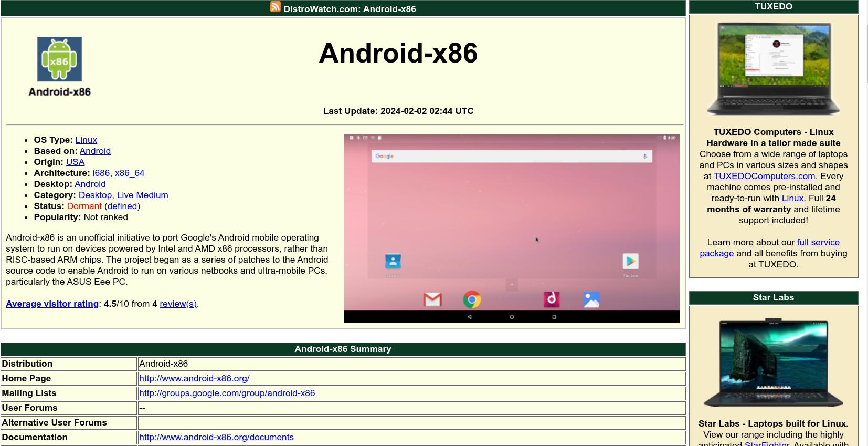Open the TUXEDOComputers.com link
The width and height of the screenshot is (868, 446).
point(764,176)
